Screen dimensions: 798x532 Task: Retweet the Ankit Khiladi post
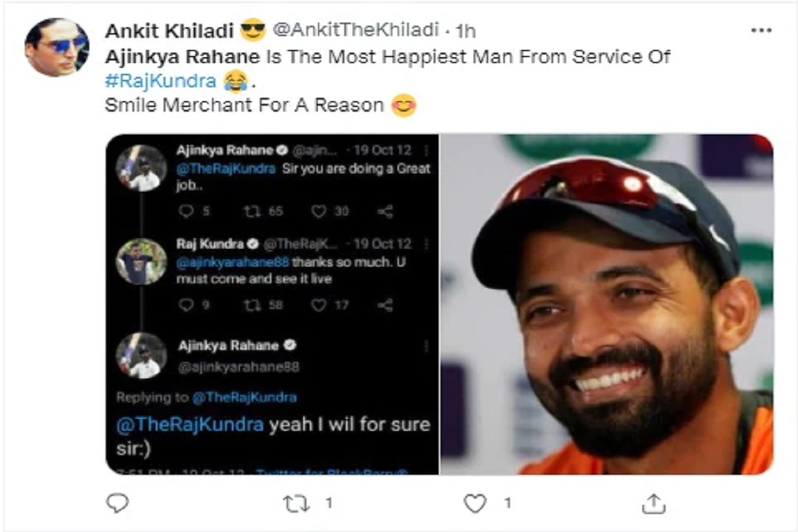point(297,503)
